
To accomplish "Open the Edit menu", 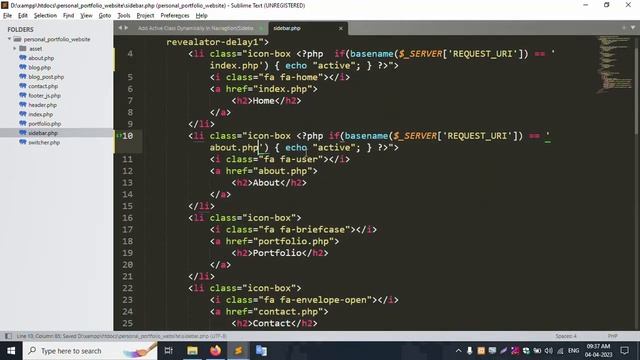I will (x=22, y=16).
